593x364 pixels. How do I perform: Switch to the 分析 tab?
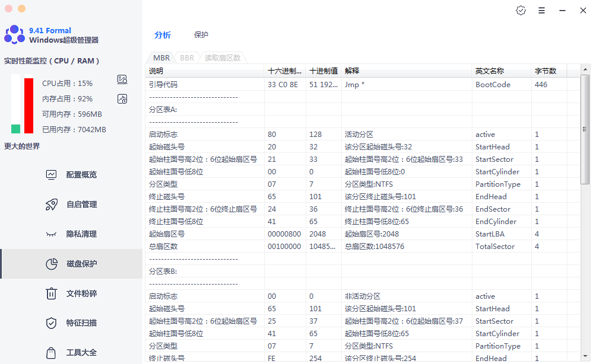(x=163, y=35)
